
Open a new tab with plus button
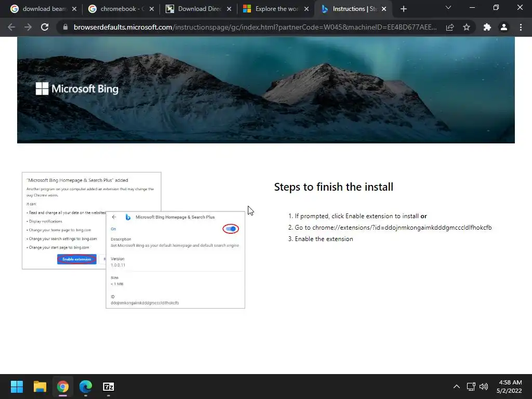[x=403, y=9]
